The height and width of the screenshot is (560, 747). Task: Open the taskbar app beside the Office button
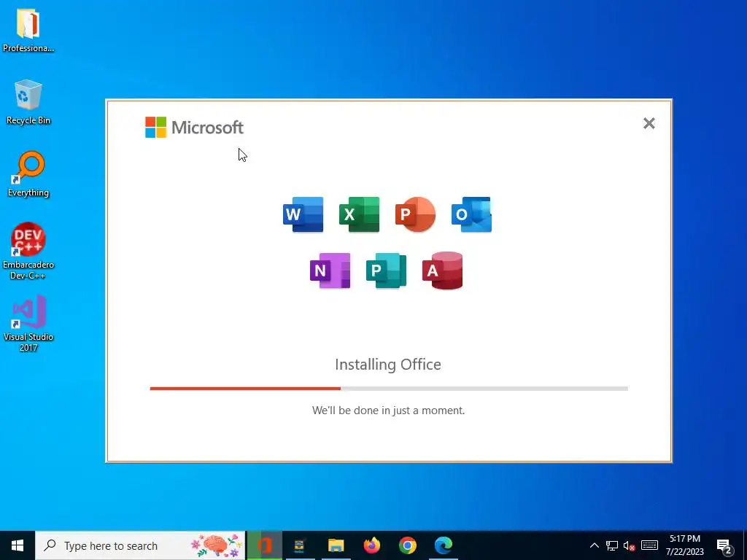point(300,545)
